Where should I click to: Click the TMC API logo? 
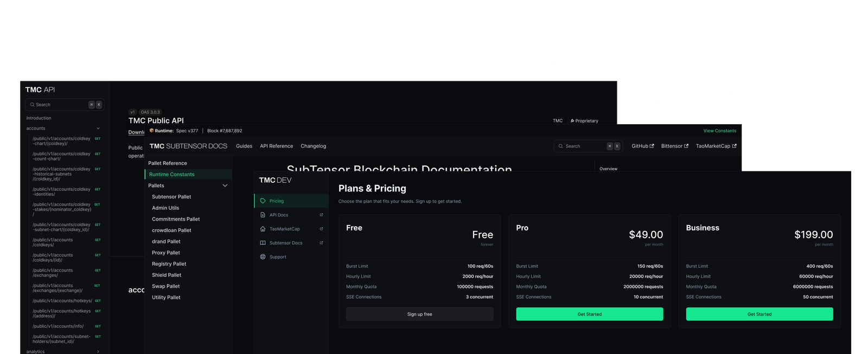pyautogui.click(x=40, y=89)
